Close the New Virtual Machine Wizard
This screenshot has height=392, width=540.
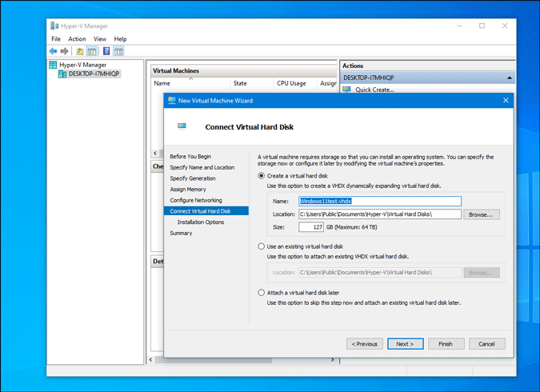(506, 100)
